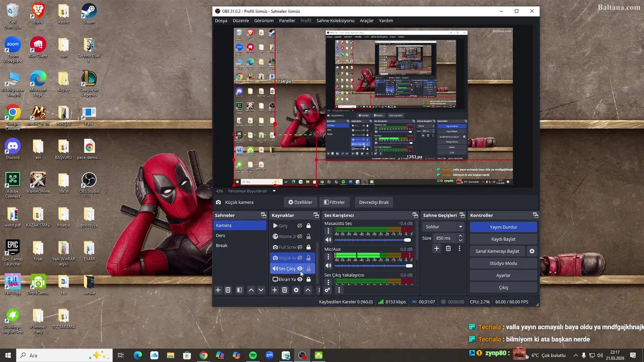Click Sanal Kamerayı Başlat button
This screenshot has width=644, height=362.
(497, 251)
